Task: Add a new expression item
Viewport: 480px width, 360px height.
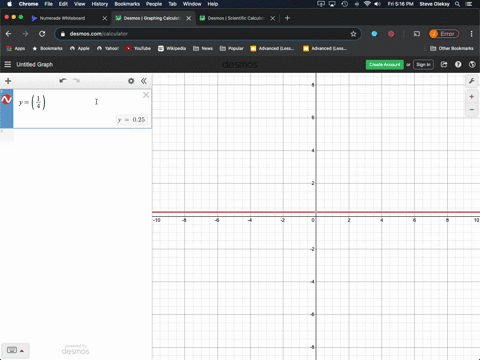Action: (x=8, y=81)
